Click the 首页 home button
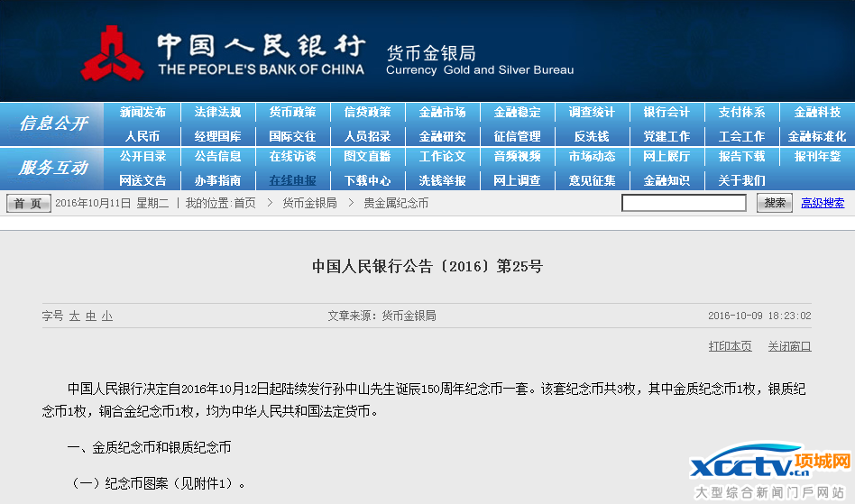Viewport: 855px width, 504px height. point(28,204)
